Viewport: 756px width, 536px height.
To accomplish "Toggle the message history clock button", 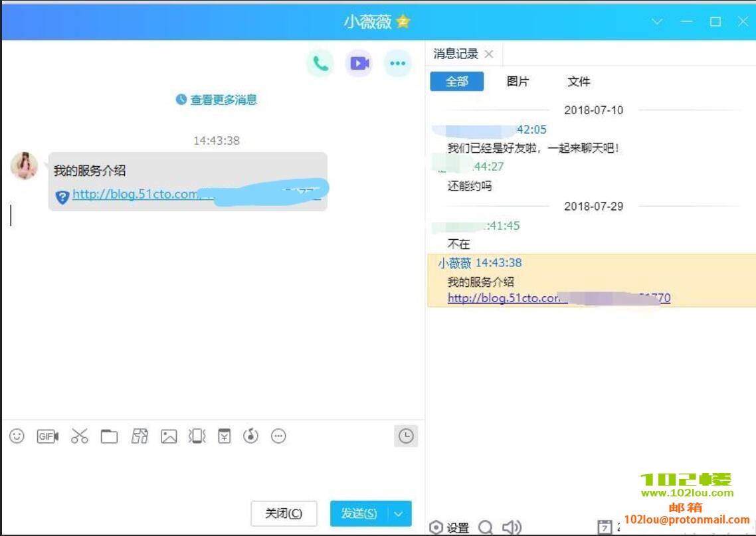I will 405,436.
